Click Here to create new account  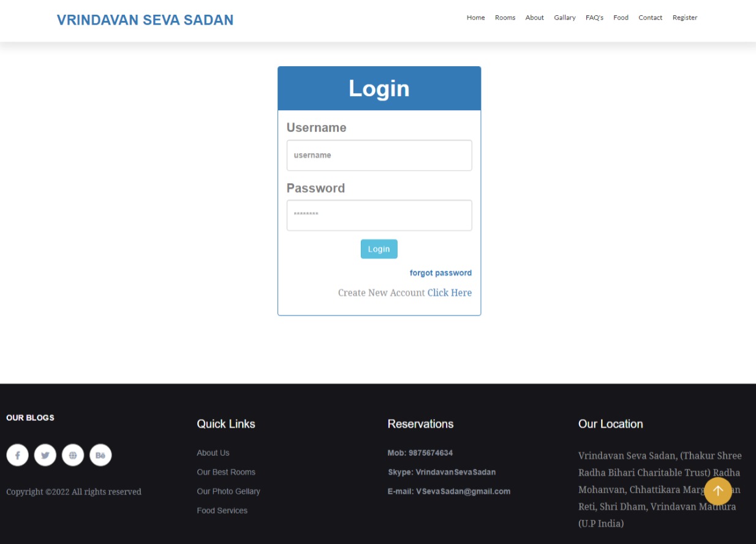tap(449, 292)
